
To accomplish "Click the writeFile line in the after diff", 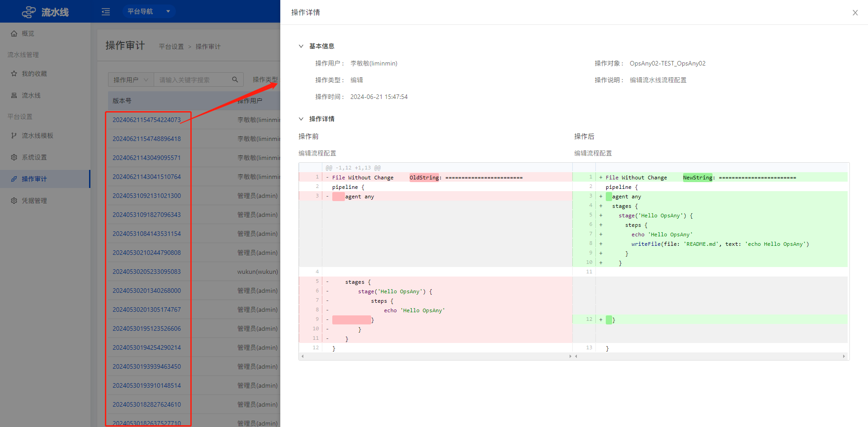I will click(720, 244).
